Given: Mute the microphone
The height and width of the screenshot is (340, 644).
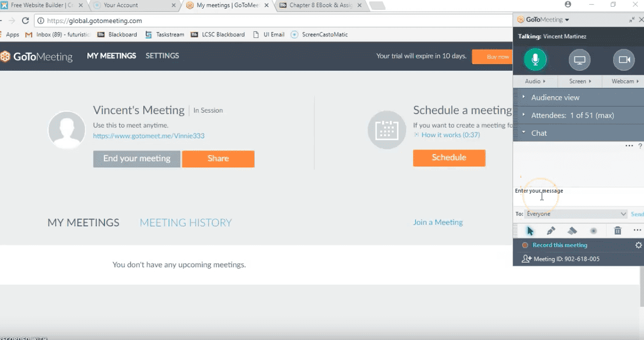Looking at the screenshot, I should click(534, 59).
